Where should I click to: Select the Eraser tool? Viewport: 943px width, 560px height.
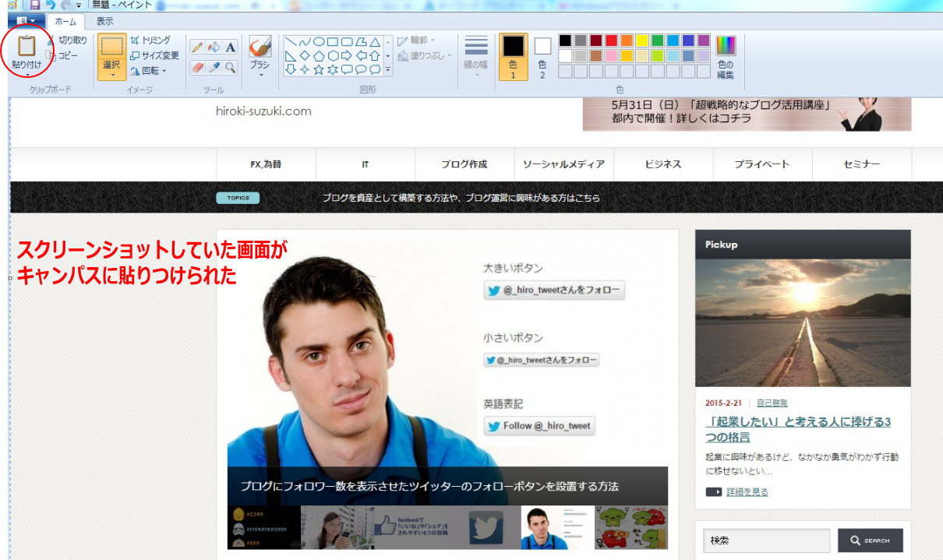coord(197,67)
